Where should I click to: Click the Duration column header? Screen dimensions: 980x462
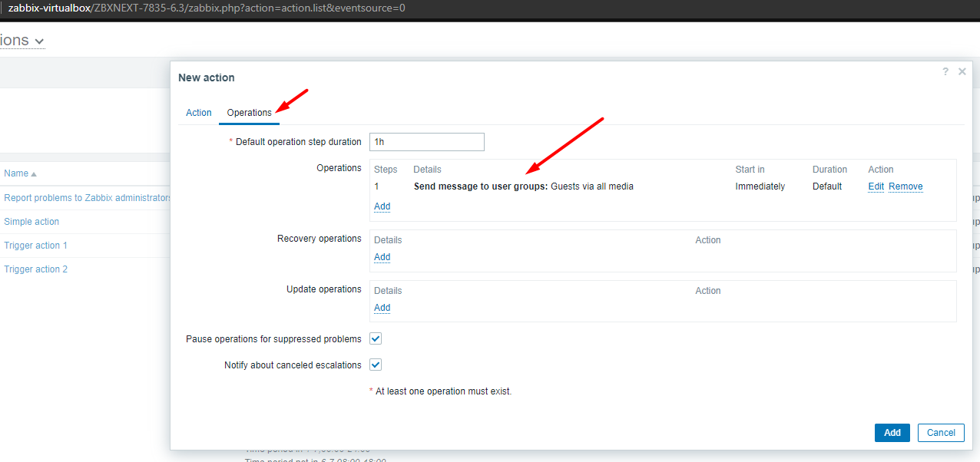pyautogui.click(x=830, y=170)
